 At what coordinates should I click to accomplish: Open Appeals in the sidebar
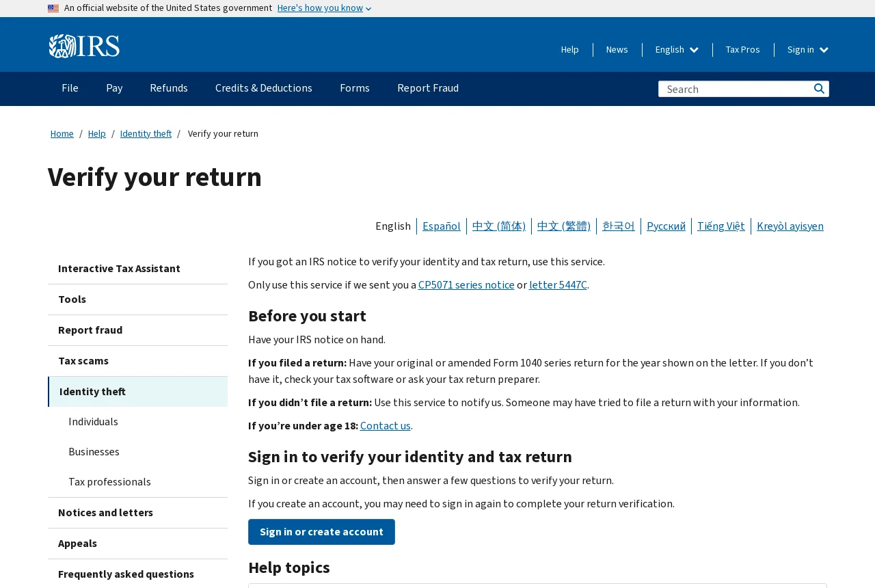point(137,544)
